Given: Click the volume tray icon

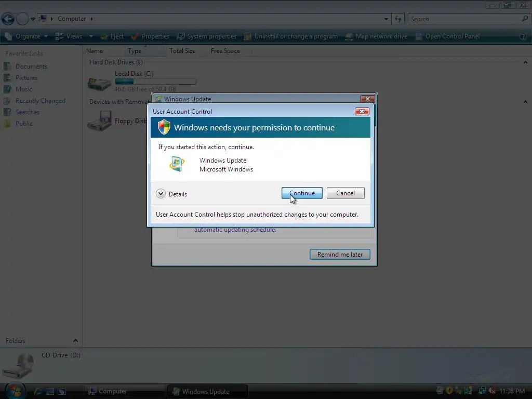Looking at the screenshot, I should click(x=491, y=391).
